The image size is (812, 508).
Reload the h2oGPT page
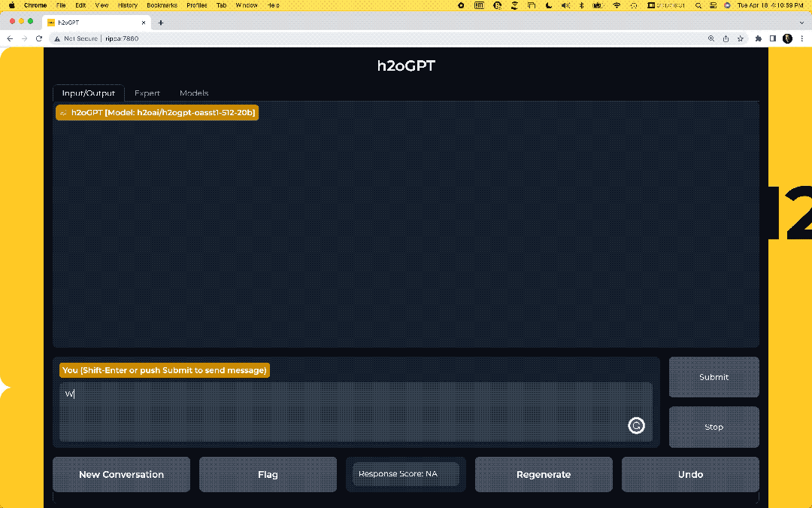tap(39, 38)
